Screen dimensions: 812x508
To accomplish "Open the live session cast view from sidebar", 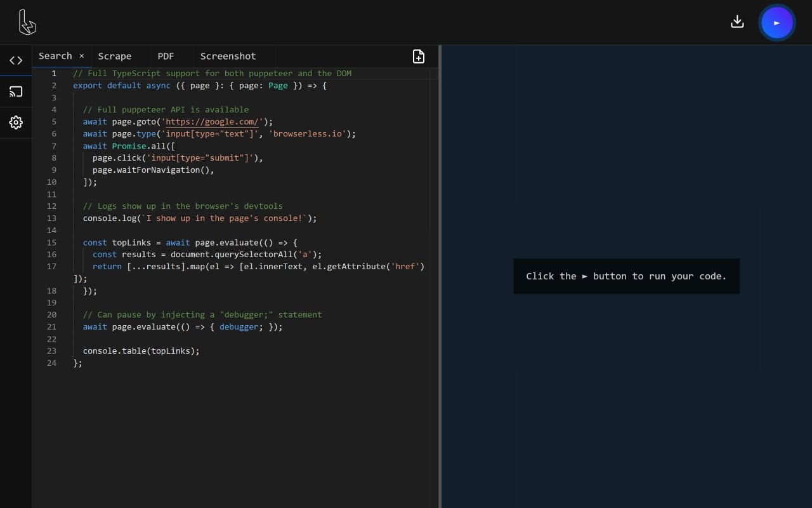I will point(16,91).
